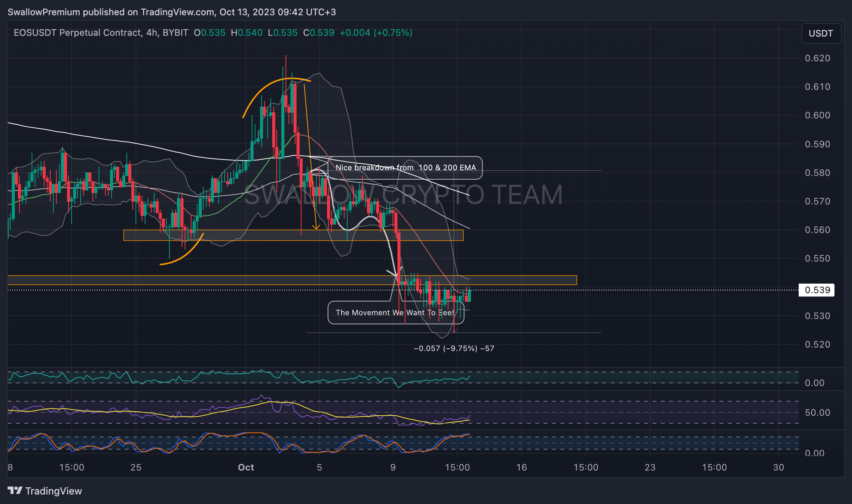The image size is (852, 504).
Task: Click the 0.590 price axis label
Action: pos(817,144)
